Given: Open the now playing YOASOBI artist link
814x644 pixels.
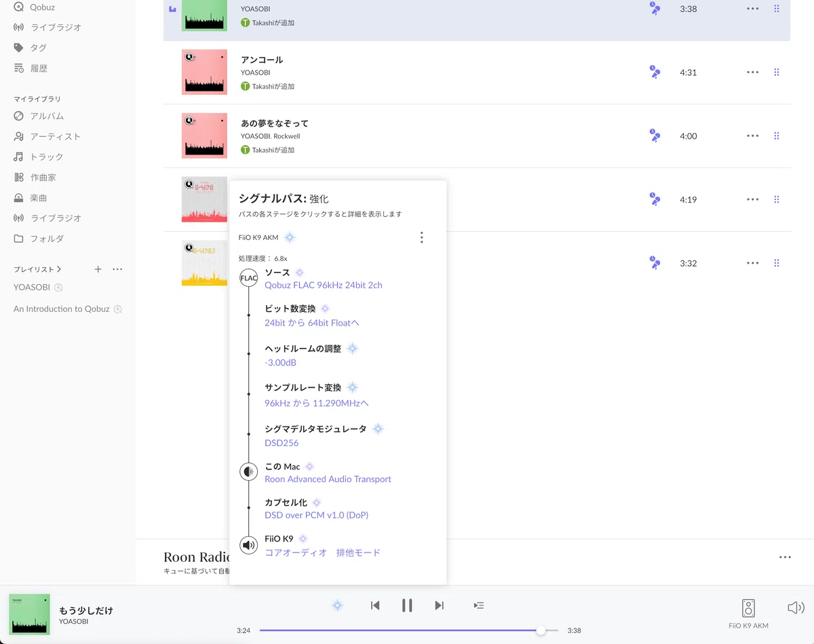Looking at the screenshot, I should click(73, 621).
